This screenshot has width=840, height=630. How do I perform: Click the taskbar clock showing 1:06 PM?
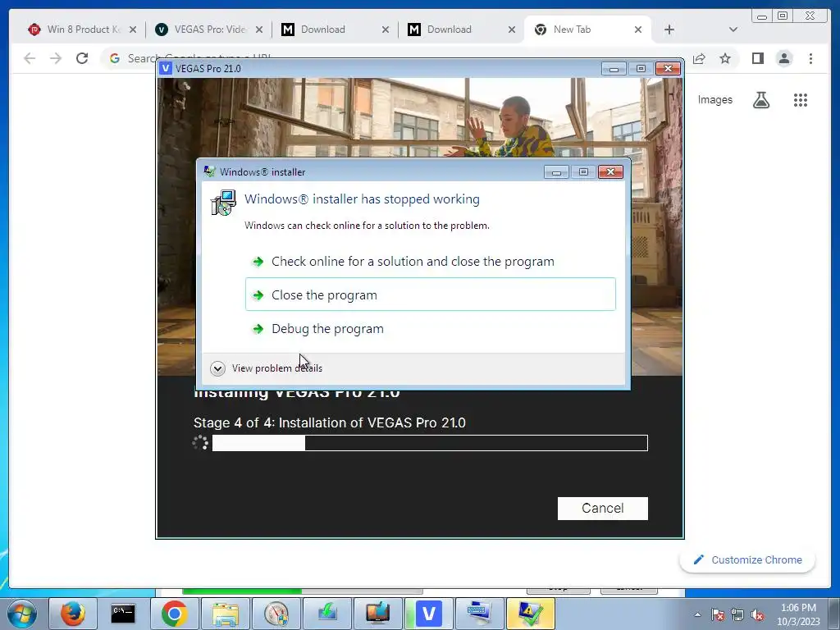798,614
